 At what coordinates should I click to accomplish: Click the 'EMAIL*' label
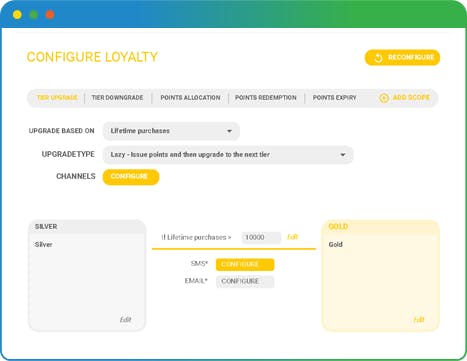coord(196,281)
